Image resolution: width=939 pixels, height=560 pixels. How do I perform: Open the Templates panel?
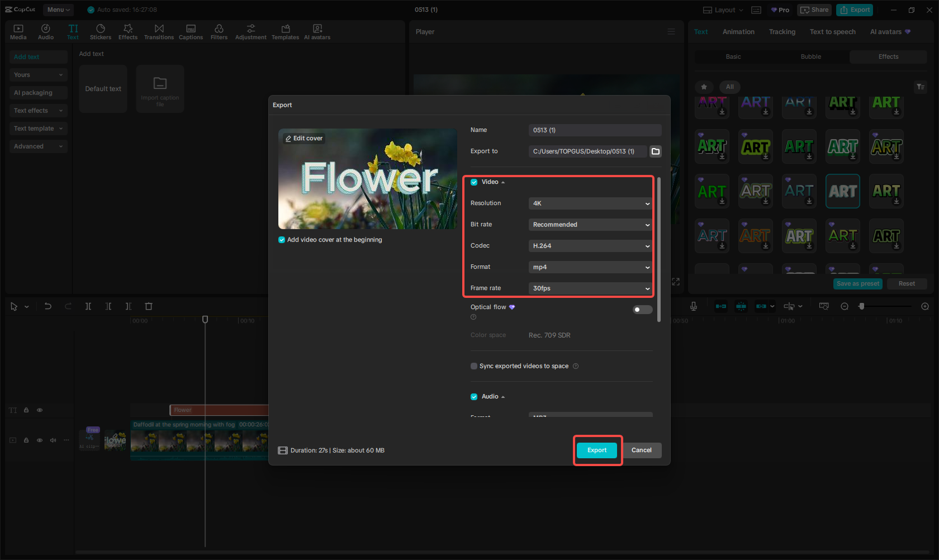coord(285,32)
